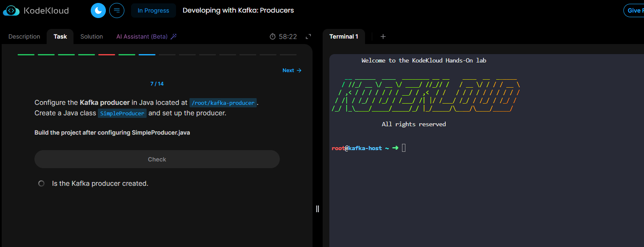The height and width of the screenshot is (247, 644).
Task: Open AI Assistant (Beta) tab
Action: point(142,36)
